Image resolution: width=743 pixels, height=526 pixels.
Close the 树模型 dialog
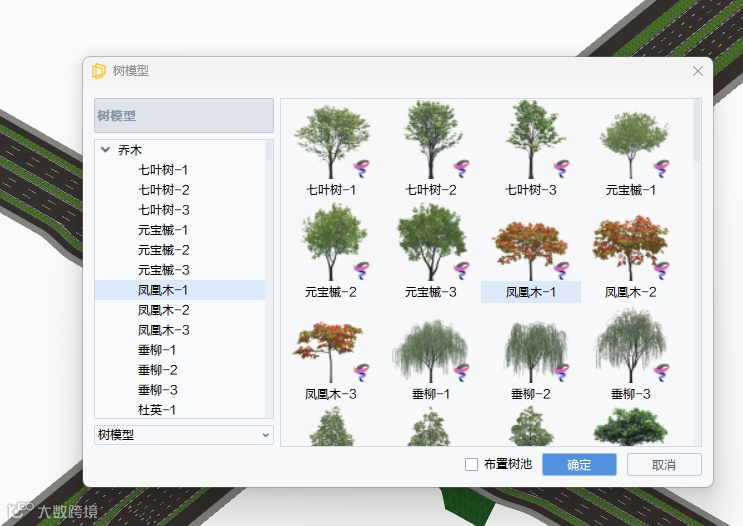click(698, 71)
